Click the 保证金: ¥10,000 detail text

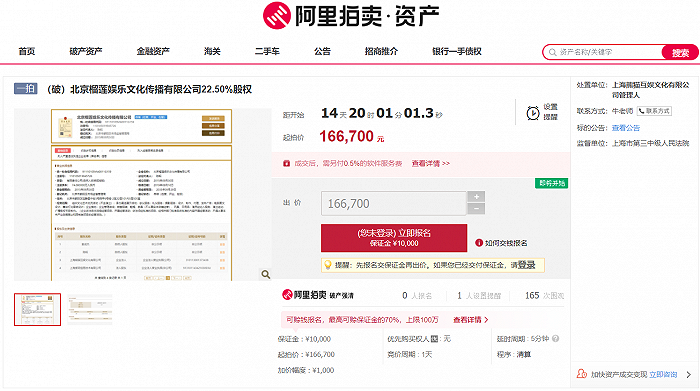[304, 339]
